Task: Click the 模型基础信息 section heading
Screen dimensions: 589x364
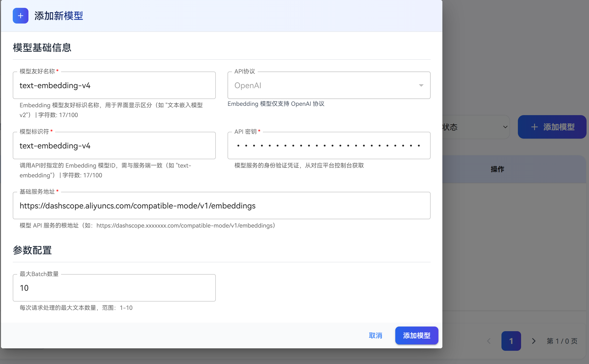Action: [x=42, y=48]
